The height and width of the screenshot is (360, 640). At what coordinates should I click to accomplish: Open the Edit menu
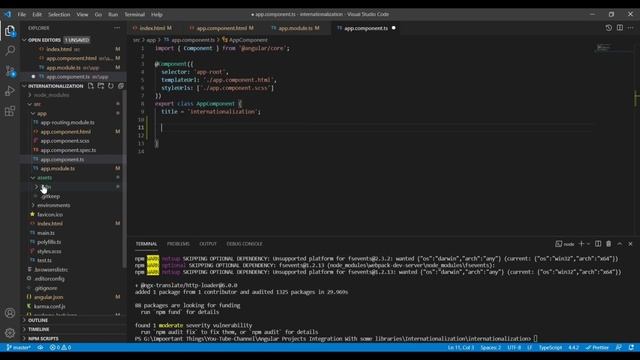37,14
